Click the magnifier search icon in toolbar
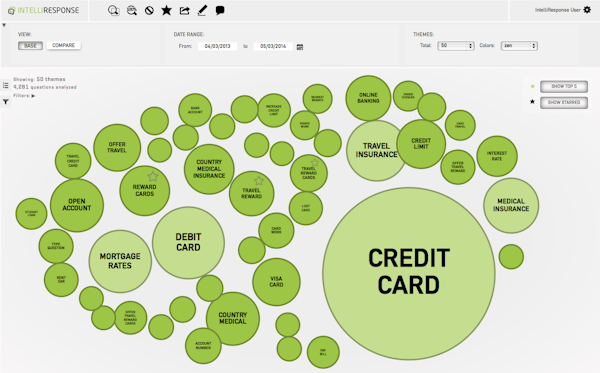Image resolution: width=600 pixels, height=373 pixels. pyautogui.click(x=113, y=10)
